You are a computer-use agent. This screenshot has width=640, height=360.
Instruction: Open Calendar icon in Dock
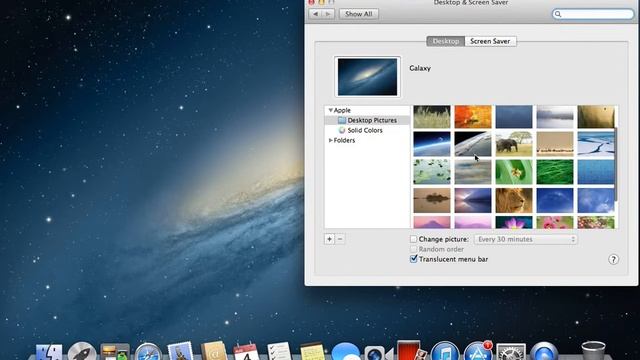[246, 352]
